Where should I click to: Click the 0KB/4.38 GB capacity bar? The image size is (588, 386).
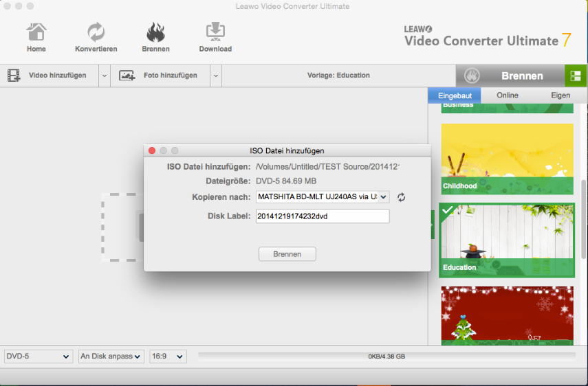[x=386, y=356]
